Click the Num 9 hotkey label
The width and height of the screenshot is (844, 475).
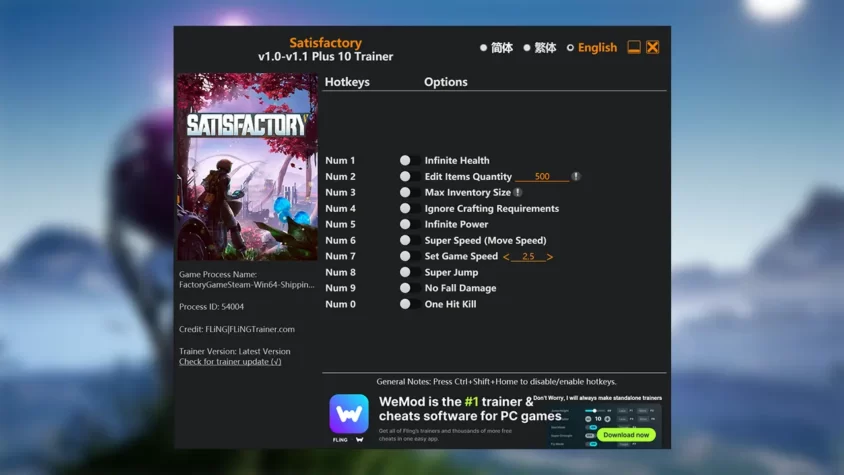tap(340, 288)
